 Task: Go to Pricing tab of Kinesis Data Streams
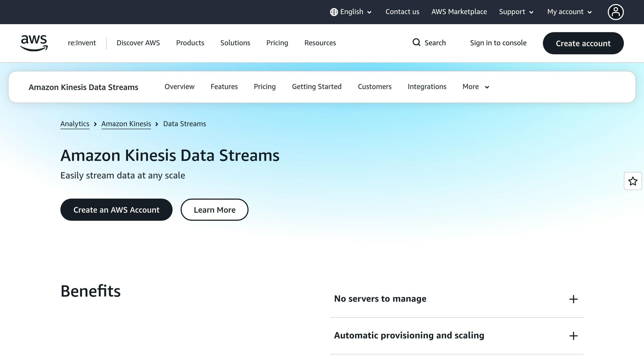click(x=265, y=87)
